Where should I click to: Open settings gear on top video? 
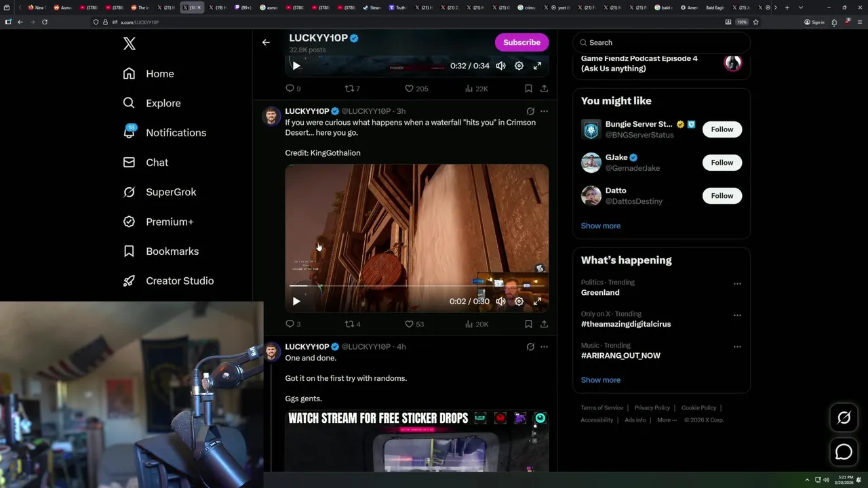coord(519,66)
